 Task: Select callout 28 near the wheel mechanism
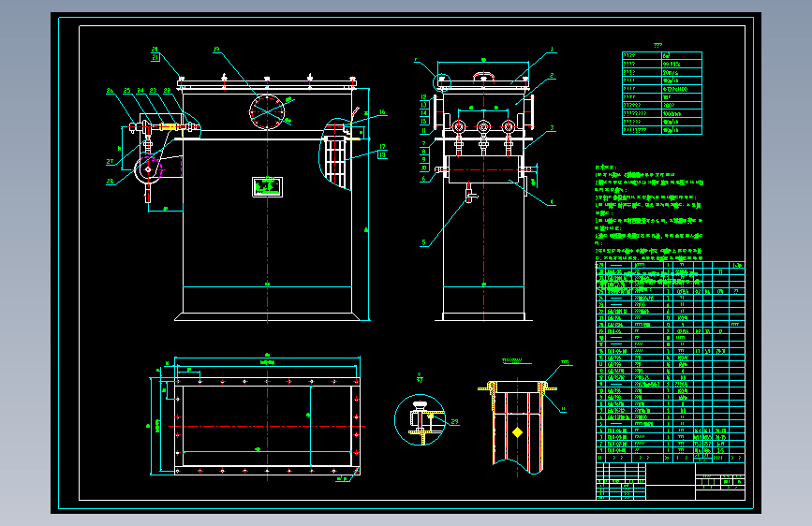[x=110, y=182]
